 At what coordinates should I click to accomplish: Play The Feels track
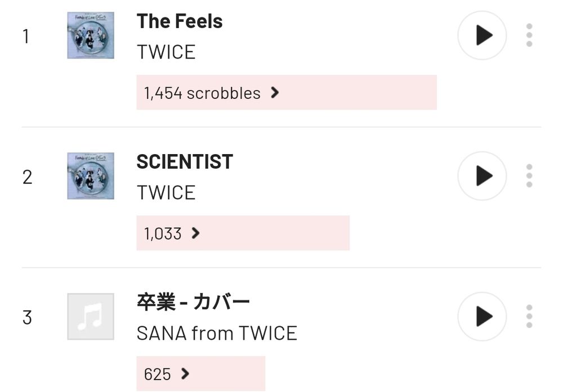(x=482, y=36)
